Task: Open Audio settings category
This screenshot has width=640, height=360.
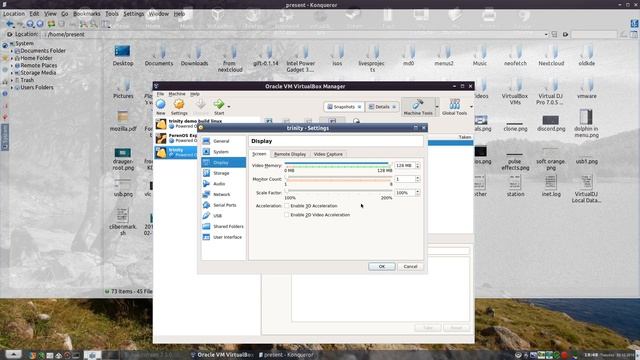Action: point(223,184)
